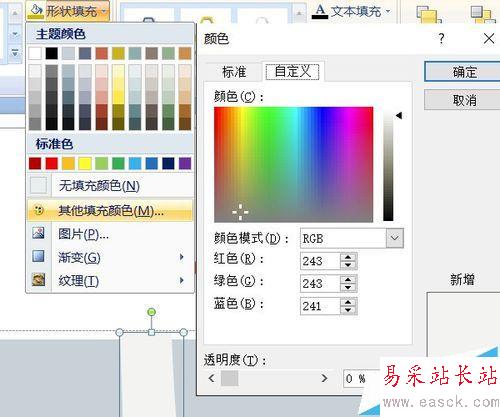The image size is (500, 417).
Task: Click the gradient fill icon
Action: 38,256
